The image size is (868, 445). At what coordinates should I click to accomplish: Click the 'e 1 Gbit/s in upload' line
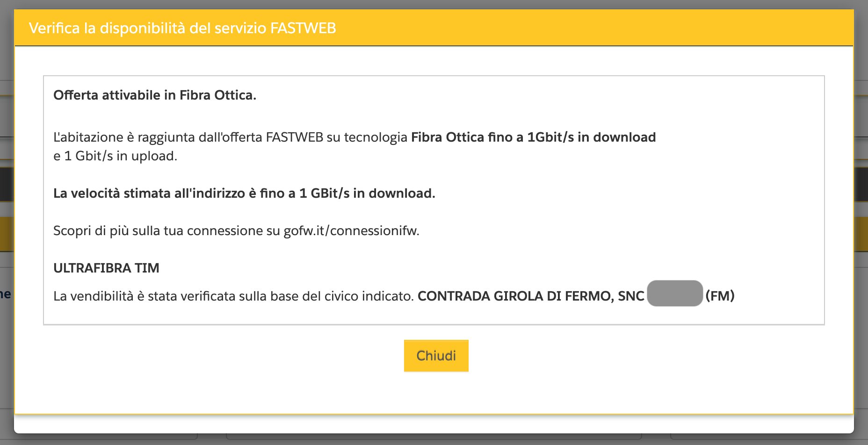pos(115,156)
